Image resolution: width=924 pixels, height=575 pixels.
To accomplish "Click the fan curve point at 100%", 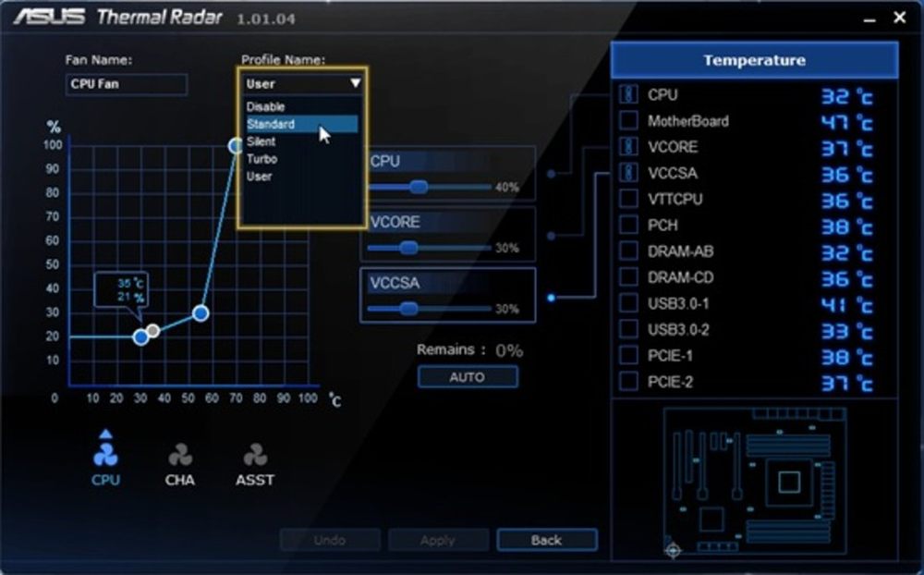I will 237,145.
